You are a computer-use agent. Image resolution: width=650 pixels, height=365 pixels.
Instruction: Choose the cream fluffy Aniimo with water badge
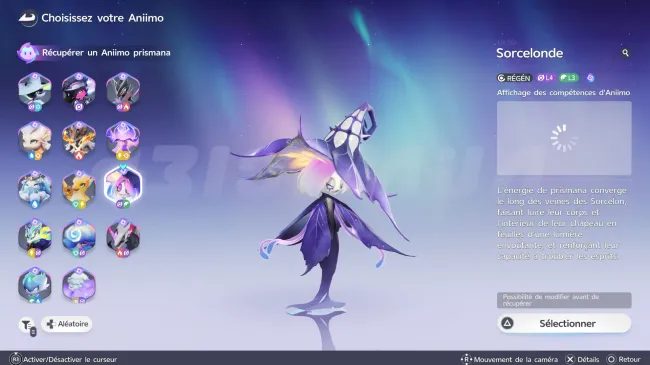tap(35, 140)
